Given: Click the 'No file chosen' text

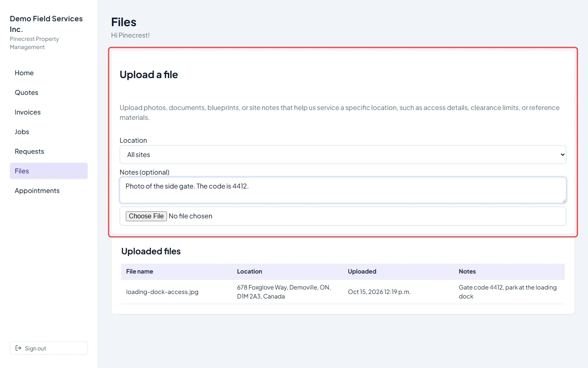Looking at the screenshot, I should [x=190, y=216].
